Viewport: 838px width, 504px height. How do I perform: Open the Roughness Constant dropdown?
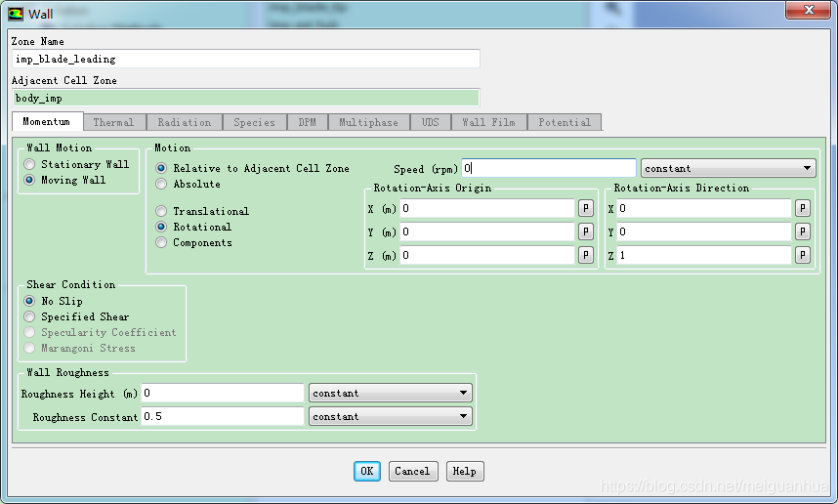391,416
